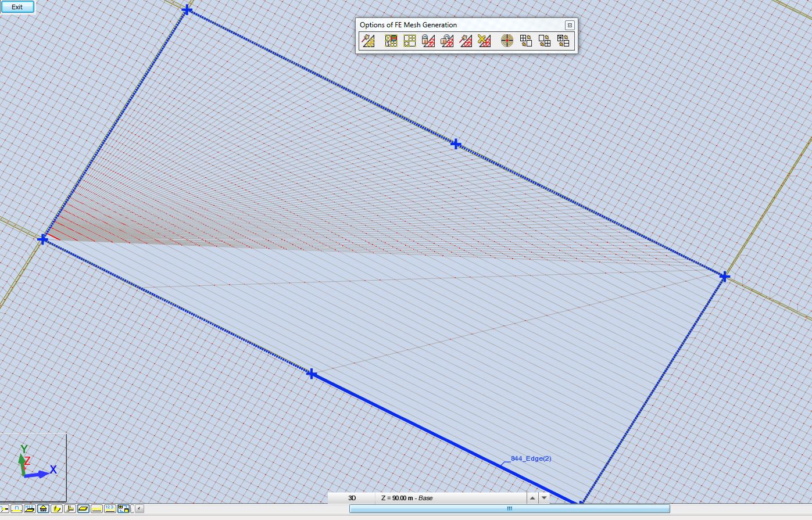The width and height of the screenshot is (812, 520).
Task: Click the second mesh refinement grid arrows icon
Action: pyautogui.click(x=545, y=41)
